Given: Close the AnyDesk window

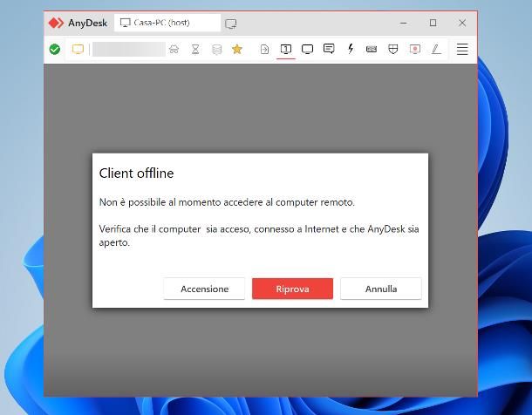Looking at the screenshot, I should 462,23.
